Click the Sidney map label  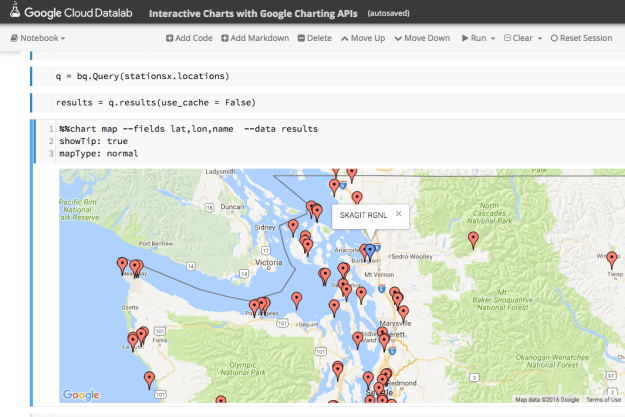(x=265, y=227)
